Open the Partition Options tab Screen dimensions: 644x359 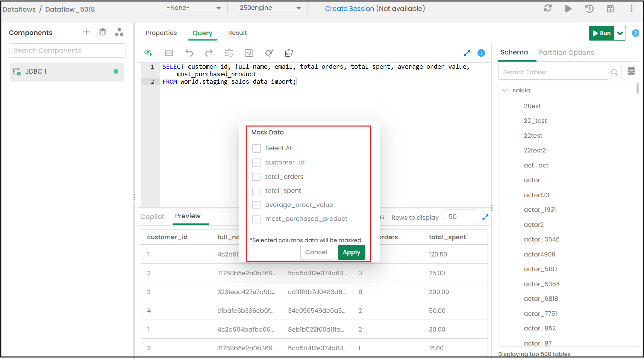(566, 53)
